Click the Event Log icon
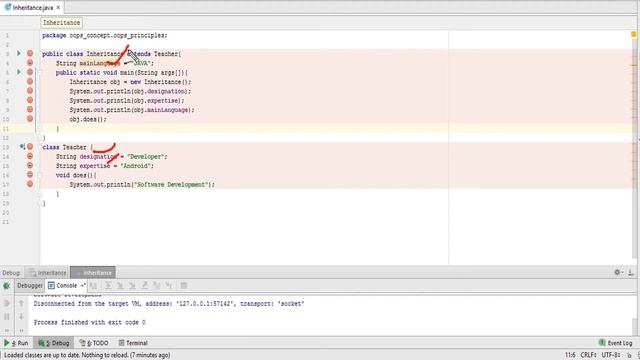Screen dimensions: 640x360 (x=602, y=343)
